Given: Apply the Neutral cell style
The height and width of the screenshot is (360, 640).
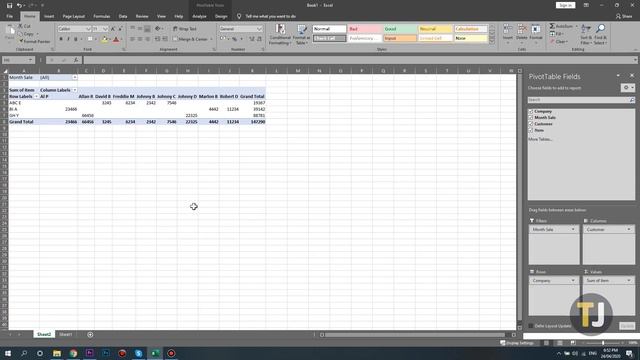Looking at the screenshot, I should click(x=435, y=29).
